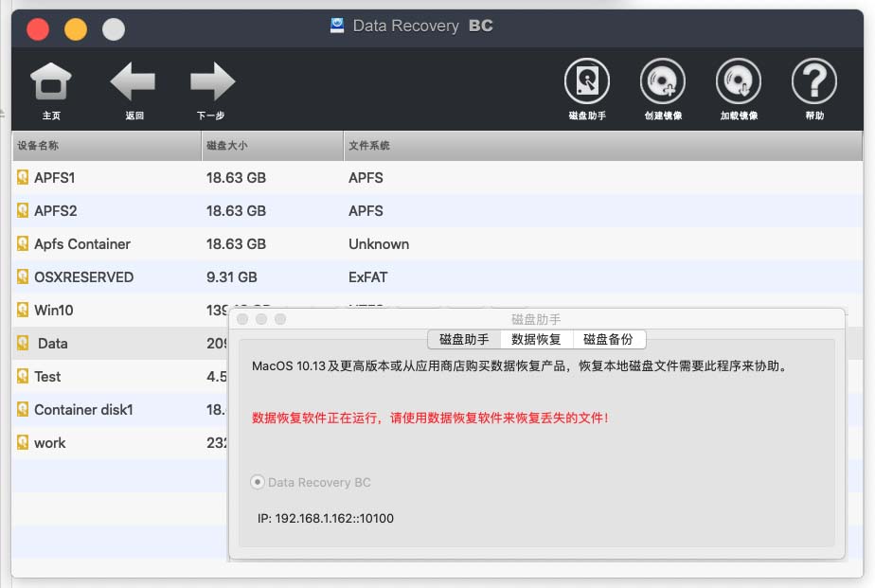Select the APFS2 volume name
Viewport: 875px width, 588px height.
coord(56,211)
